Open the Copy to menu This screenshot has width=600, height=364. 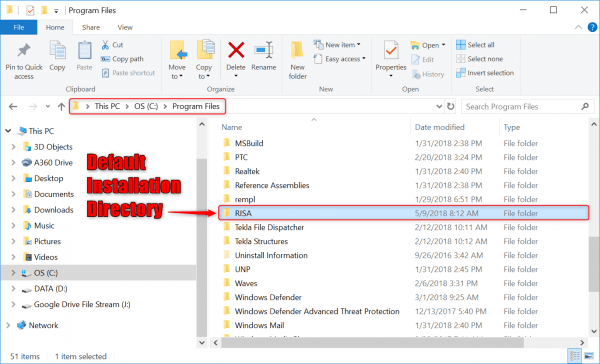pyautogui.click(x=204, y=60)
